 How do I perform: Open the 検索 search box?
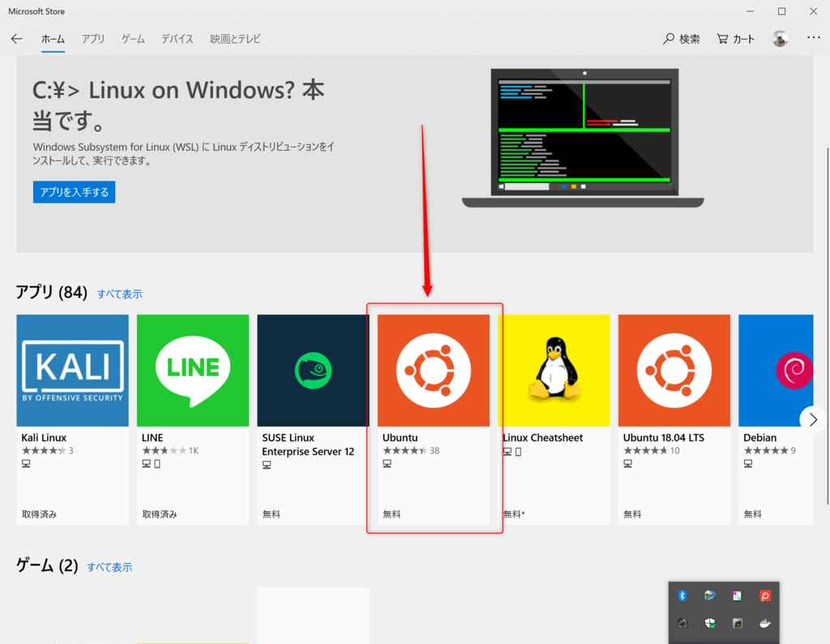point(681,39)
